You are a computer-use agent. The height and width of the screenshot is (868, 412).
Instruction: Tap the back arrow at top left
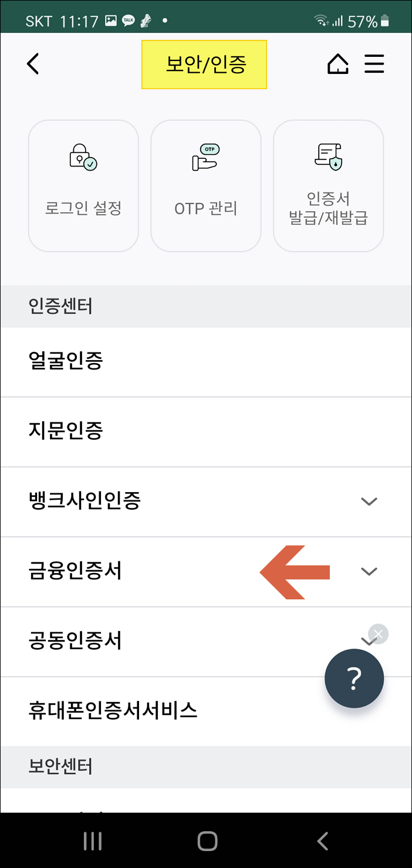[x=32, y=65]
